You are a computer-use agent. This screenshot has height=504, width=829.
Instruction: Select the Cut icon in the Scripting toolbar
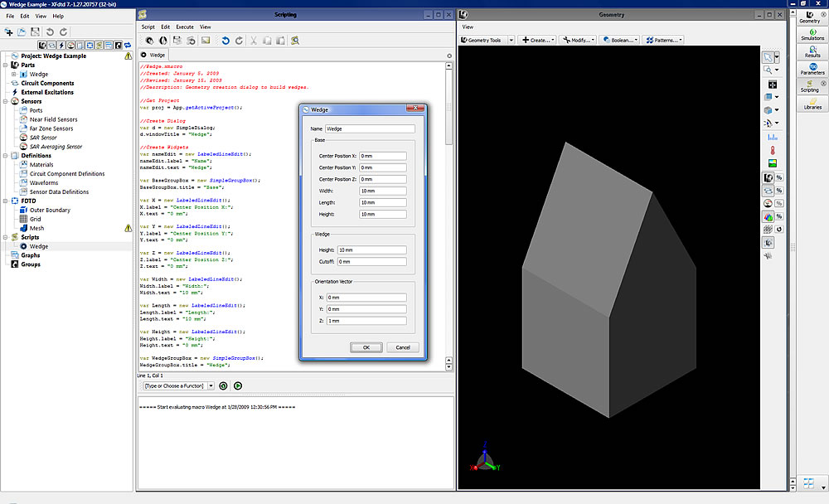[x=254, y=40]
